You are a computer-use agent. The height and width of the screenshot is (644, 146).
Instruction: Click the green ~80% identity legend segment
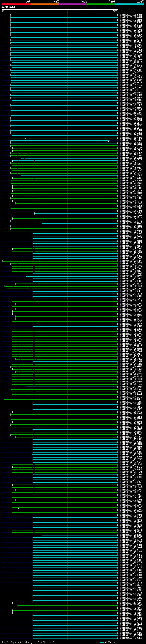pyautogui.click(x=101, y=4)
